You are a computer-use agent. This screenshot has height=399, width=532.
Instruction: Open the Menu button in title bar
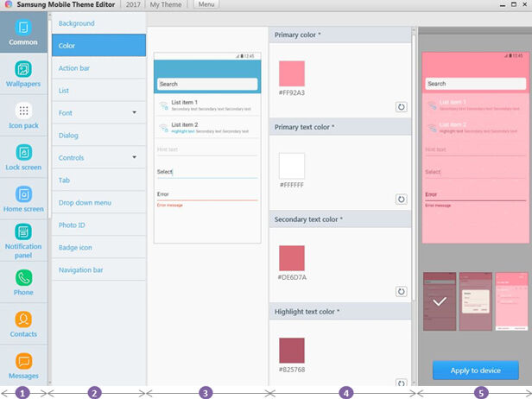[x=206, y=4]
